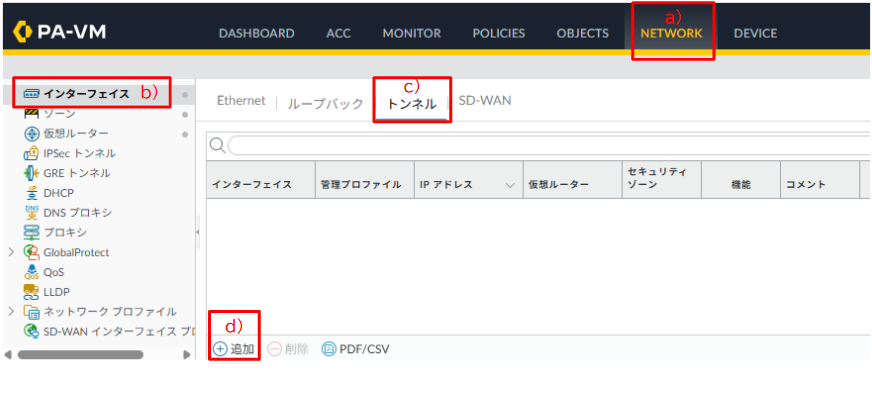Select QoS in the sidebar
872x393 pixels.
pos(54,272)
